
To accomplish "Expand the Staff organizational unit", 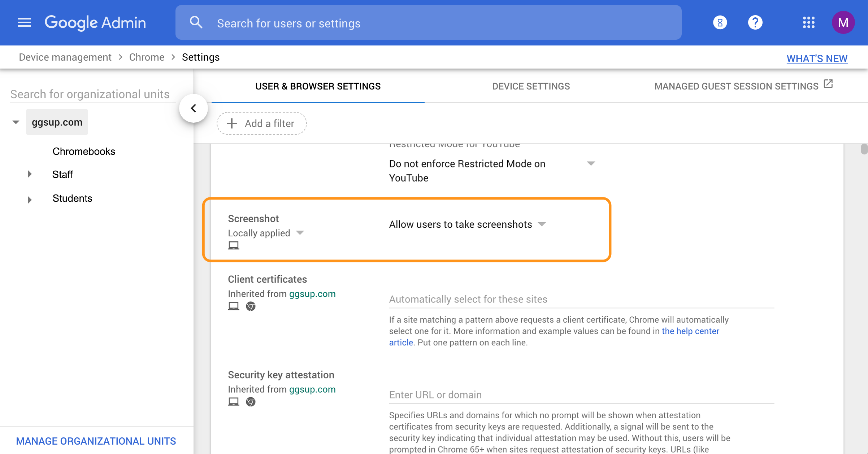I will click(x=30, y=174).
